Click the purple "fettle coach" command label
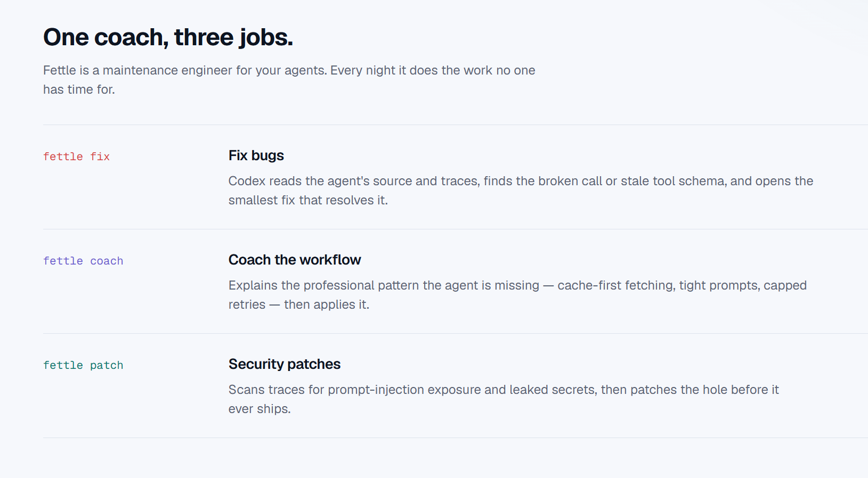The height and width of the screenshot is (478, 868). (x=83, y=261)
